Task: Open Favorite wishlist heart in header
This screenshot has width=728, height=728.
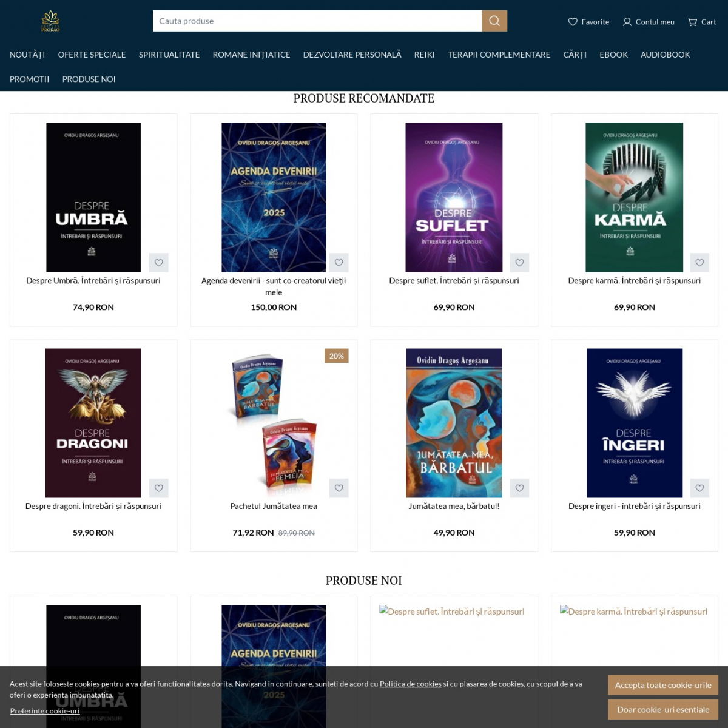Action: (588, 22)
